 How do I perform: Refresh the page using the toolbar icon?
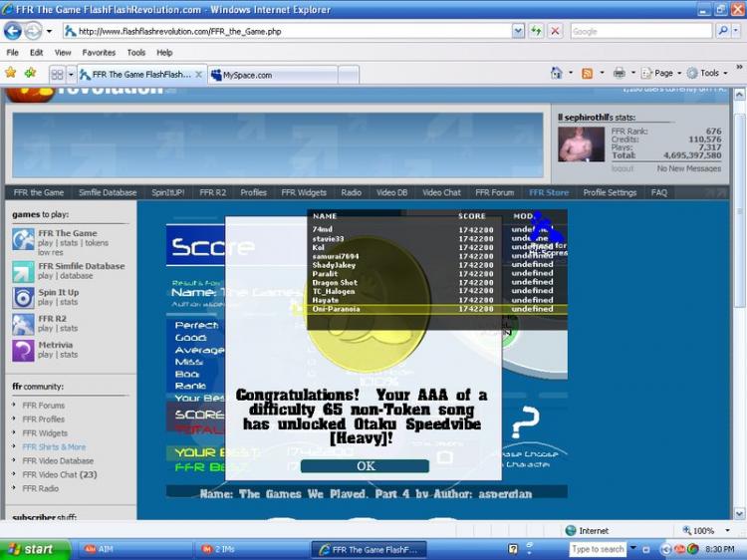(536, 31)
